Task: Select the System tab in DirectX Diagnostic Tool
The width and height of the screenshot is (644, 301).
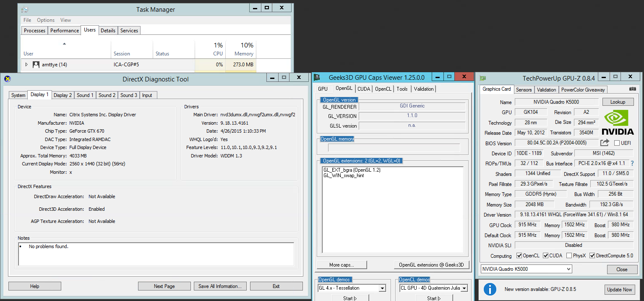Action: point(18,95)
